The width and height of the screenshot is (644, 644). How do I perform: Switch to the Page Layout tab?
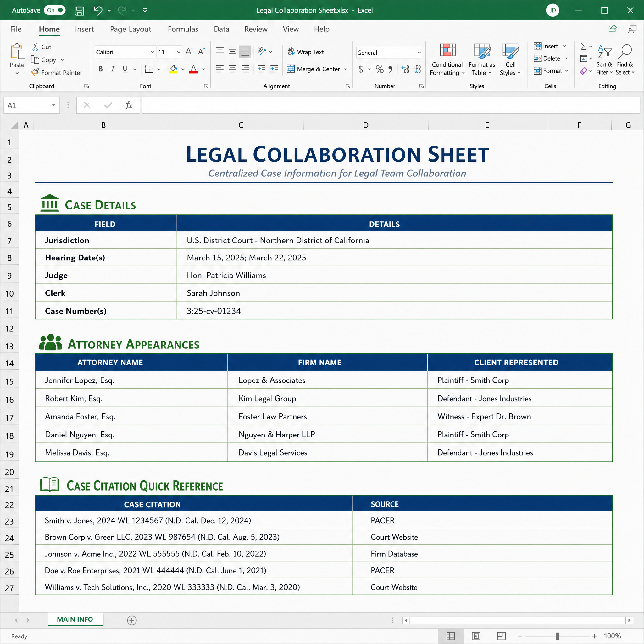(x=130, y=29)
